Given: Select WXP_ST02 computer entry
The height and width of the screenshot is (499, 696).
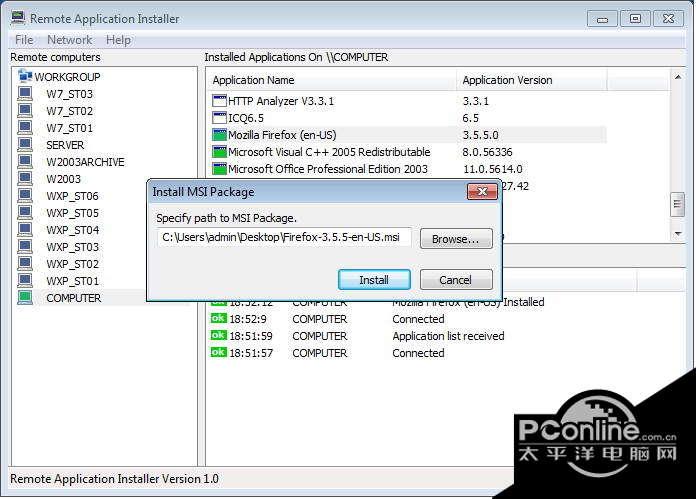Looking at the screenshot, I should [x=72, y=264].
